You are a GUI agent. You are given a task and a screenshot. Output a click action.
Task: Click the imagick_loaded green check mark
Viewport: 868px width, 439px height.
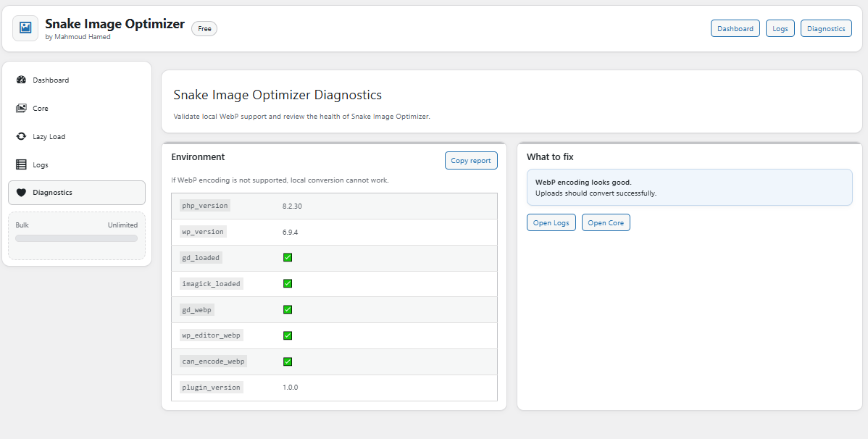click(288, 283)
